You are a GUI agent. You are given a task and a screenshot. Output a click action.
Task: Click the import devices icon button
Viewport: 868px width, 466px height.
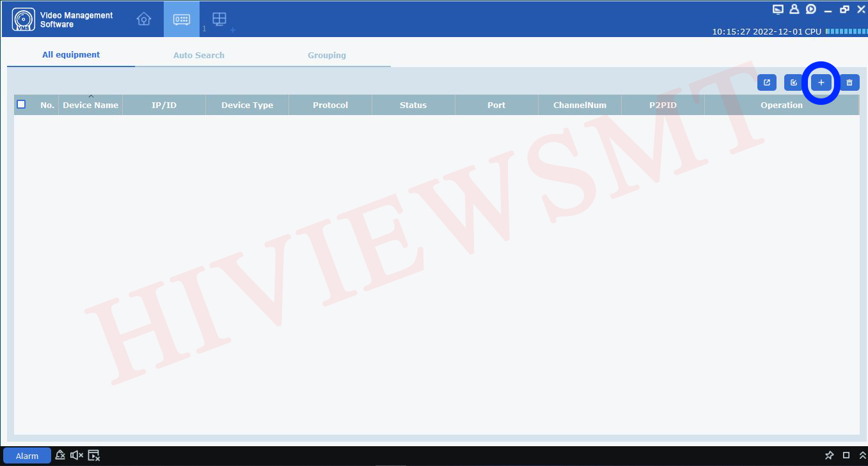point(794,82)
